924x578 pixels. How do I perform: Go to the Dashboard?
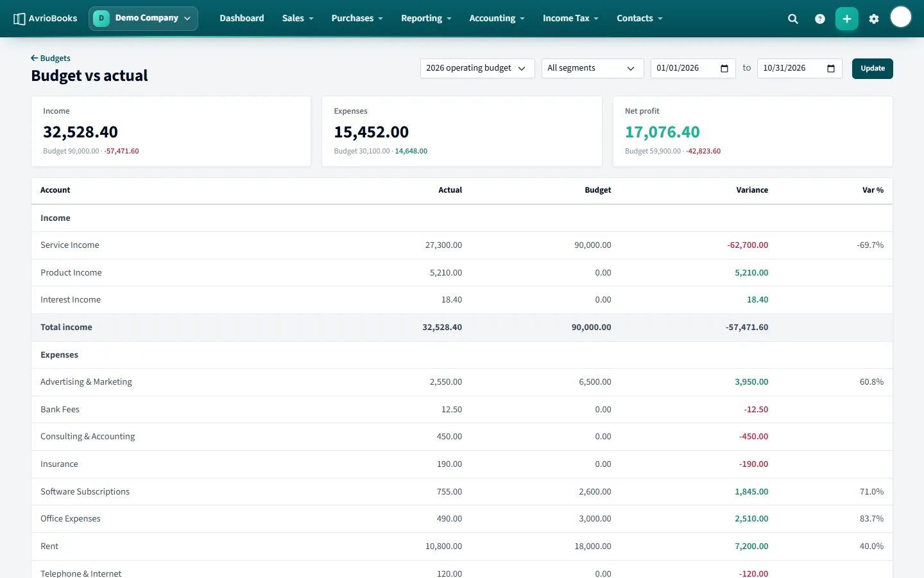pyautogui.click(x=242, y=19)
